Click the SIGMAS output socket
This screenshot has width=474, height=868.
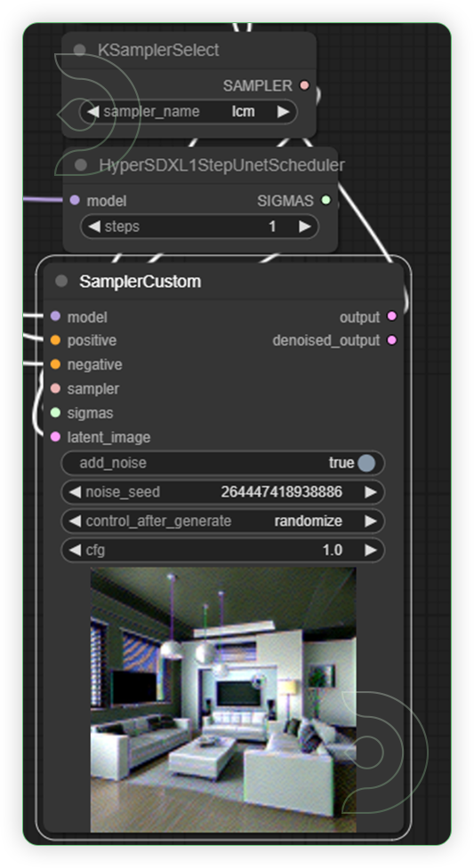pos(326,201)
